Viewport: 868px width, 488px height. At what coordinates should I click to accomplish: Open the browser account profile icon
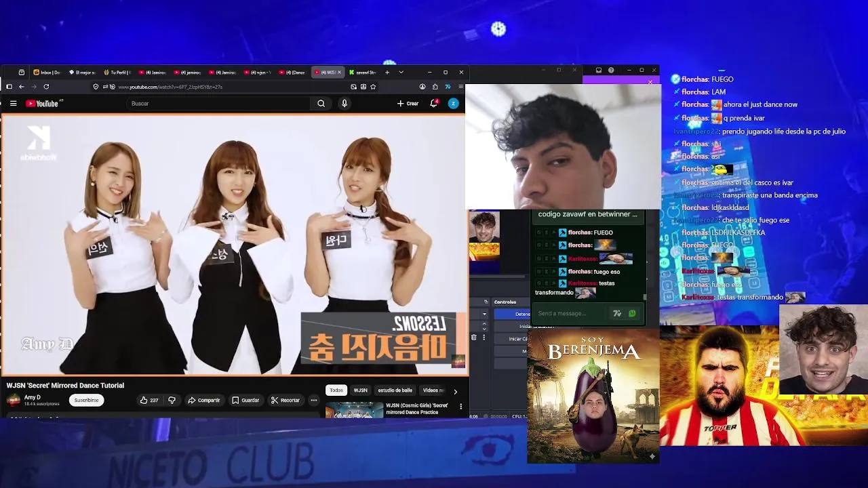point(422,87)
